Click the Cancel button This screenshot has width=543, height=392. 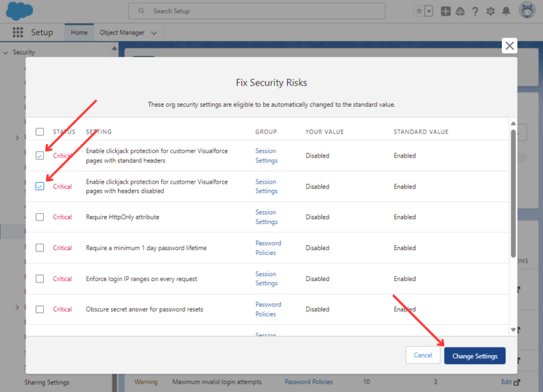[x=423, y=355]
